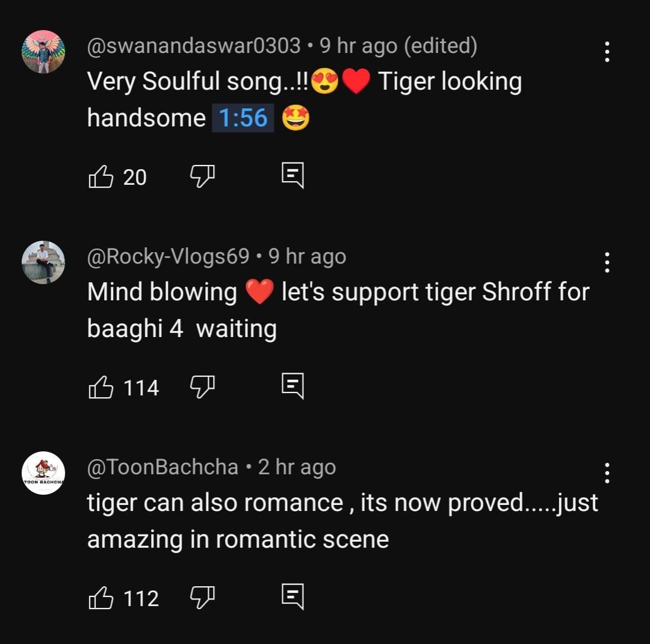This screenshot has height=644, width=650.
Task: Like the comment by @ToonBachcha
Action: [101, 598]
